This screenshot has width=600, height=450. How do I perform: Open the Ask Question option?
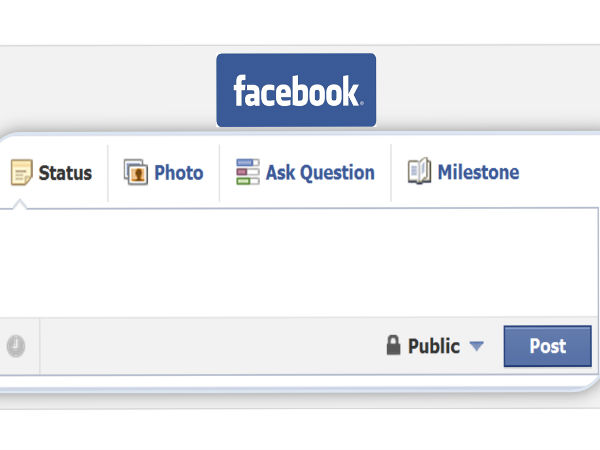coord(320,173)
